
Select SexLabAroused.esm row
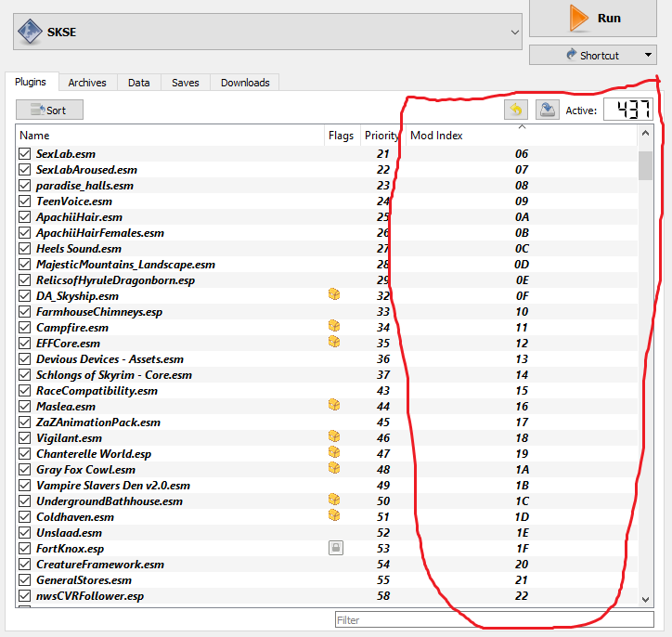(x=327, y=170)
